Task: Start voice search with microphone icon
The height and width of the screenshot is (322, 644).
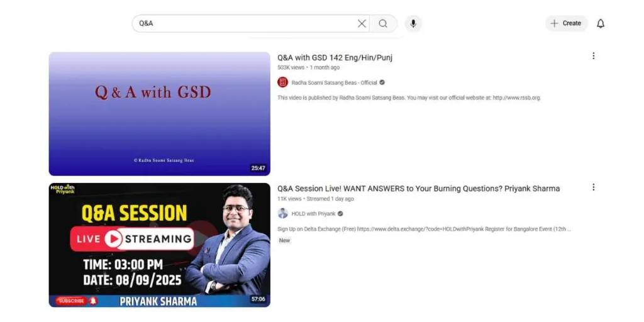Action: click(413, 23)
